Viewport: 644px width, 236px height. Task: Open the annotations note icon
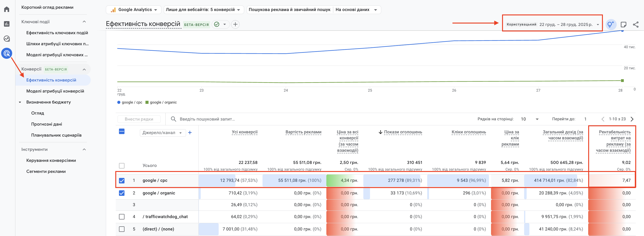pyautogui.click(x=624, y=25)
